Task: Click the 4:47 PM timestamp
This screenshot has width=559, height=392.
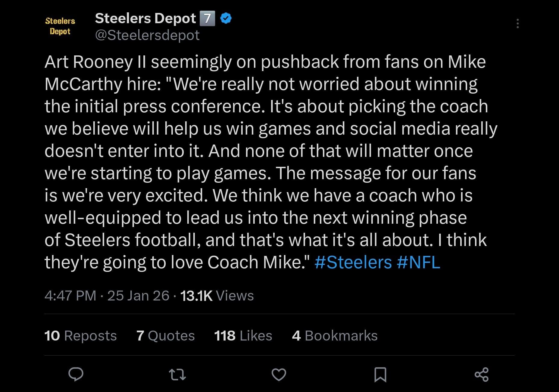Action: click(x=70, y=296)
